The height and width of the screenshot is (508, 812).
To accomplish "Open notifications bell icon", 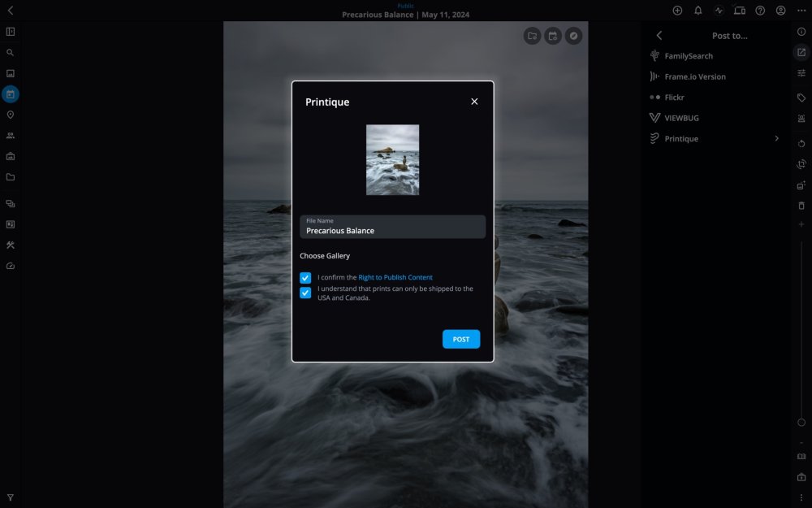I will point(698,11).
